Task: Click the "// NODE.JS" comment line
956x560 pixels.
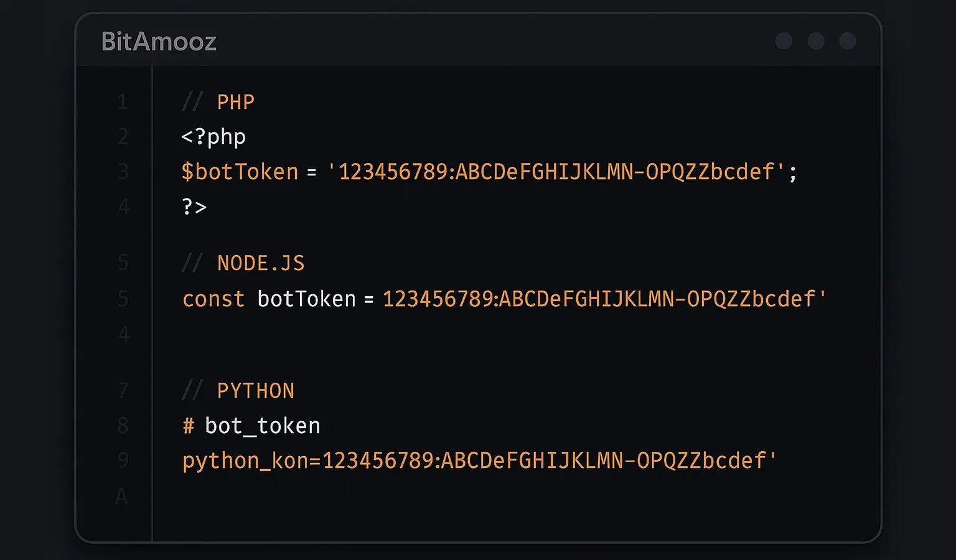Action: pyautogui.click(x=243, y=263)
